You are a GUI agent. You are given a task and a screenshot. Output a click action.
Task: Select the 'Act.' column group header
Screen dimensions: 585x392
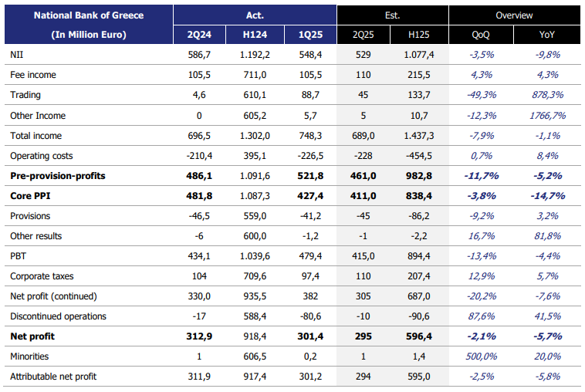(x=255, y=15)
